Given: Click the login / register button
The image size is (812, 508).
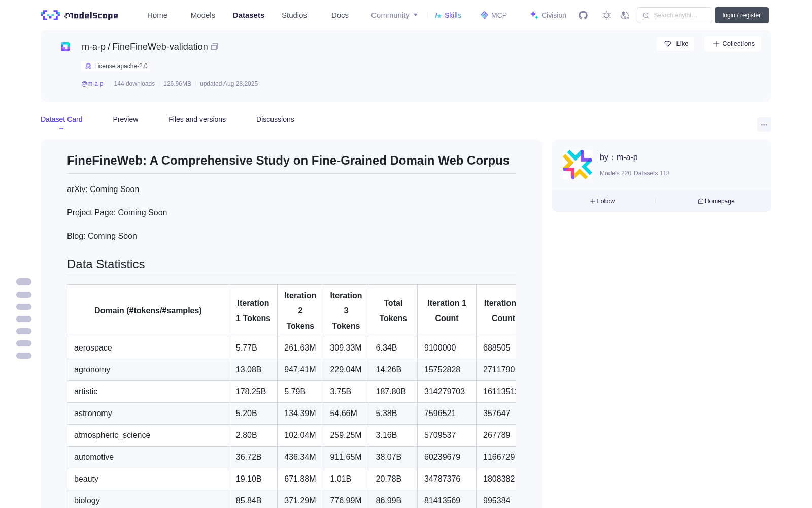Looking at the screenshot, I should pos(741,15).
